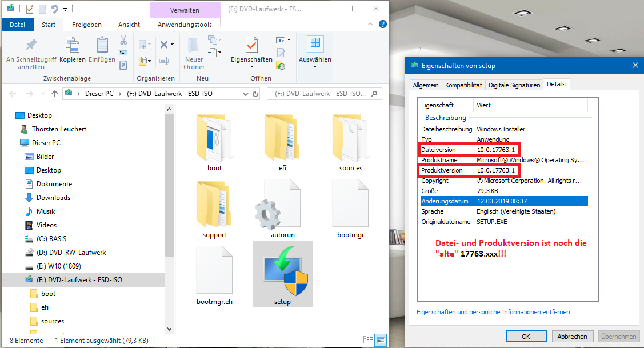Click the Kopieren (copy) icon in ribbon
The height and width of the screenshot is (348, 644).
coord(73,45)
